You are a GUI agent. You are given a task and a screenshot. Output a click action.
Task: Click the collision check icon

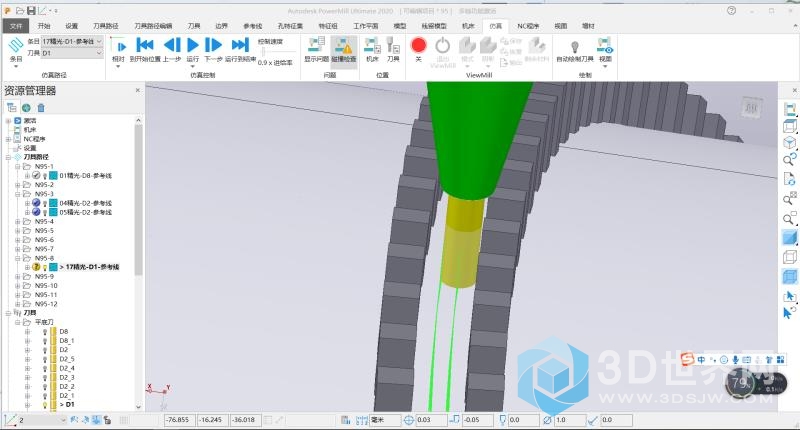click(x=344, y=50)
